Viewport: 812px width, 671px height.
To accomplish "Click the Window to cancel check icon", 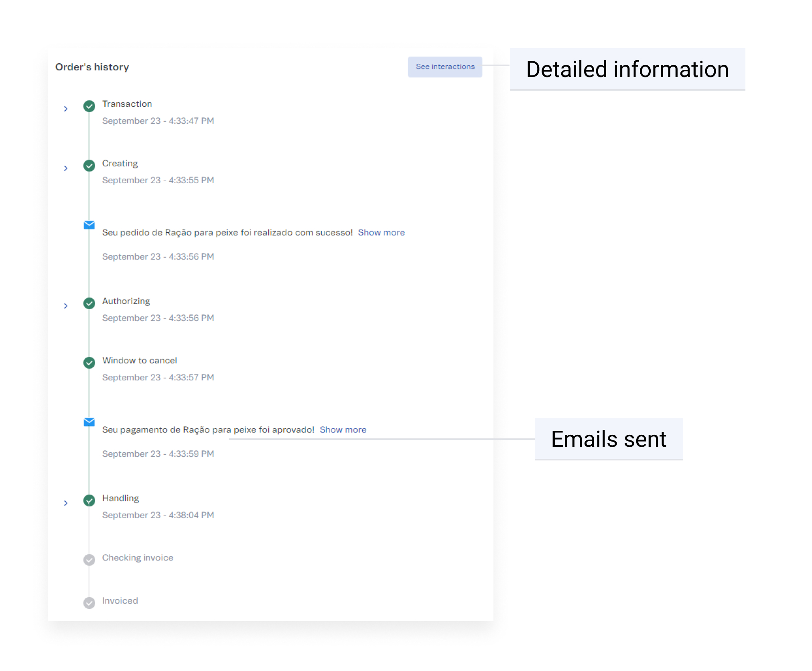I will tap(89, 363).
